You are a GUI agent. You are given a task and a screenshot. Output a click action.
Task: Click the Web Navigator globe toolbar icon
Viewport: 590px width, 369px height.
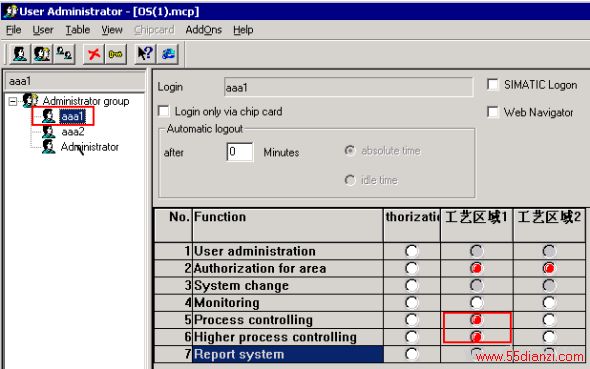pos(168,54)
